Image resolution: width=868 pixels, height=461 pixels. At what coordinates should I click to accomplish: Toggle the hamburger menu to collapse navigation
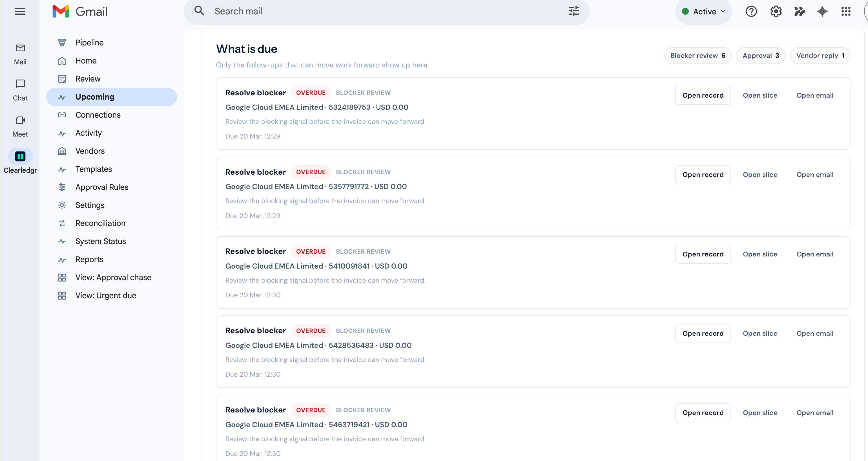click(20, 11)
